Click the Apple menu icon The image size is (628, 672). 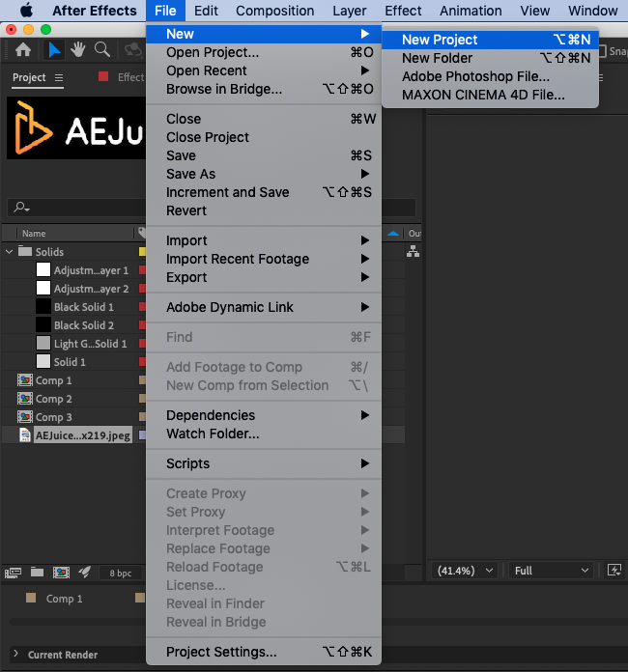27,11
